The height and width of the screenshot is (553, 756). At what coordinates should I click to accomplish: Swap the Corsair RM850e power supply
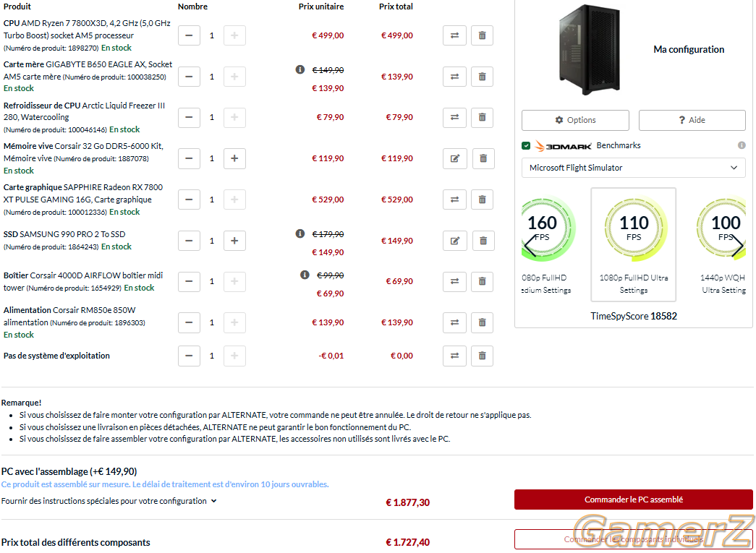point(454,322)
